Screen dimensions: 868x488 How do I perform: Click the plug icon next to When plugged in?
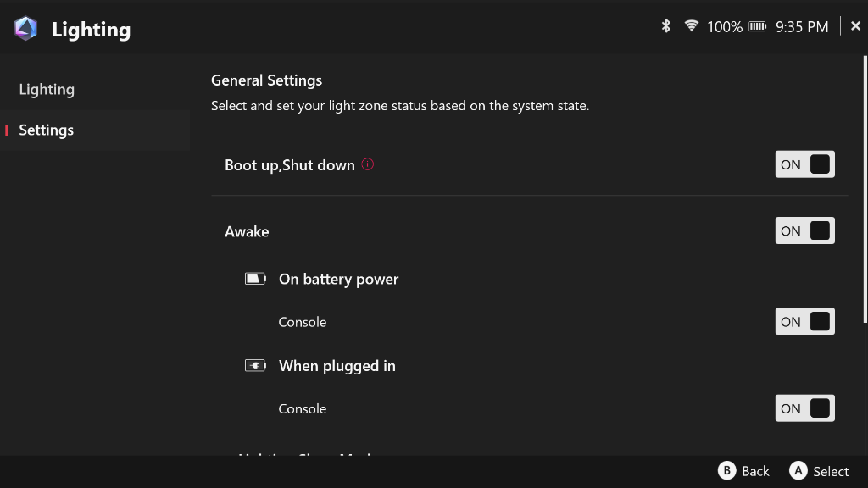point(255,366)
